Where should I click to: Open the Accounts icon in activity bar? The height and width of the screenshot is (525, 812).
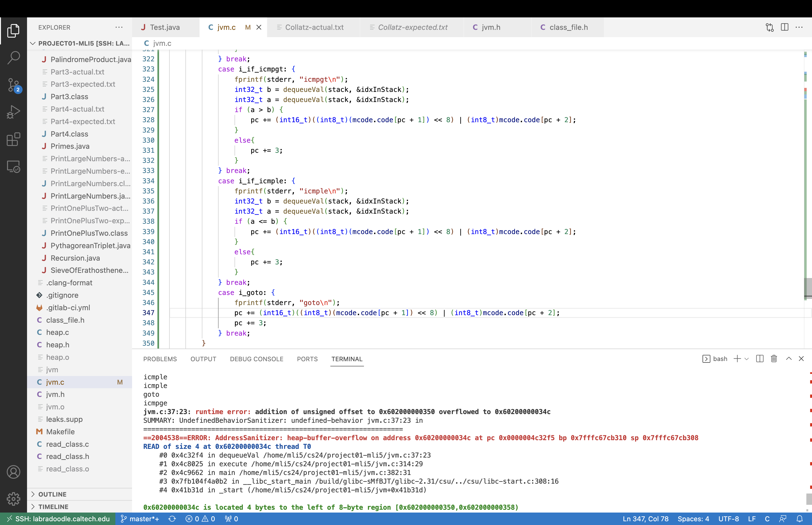(x=13, y=472)
